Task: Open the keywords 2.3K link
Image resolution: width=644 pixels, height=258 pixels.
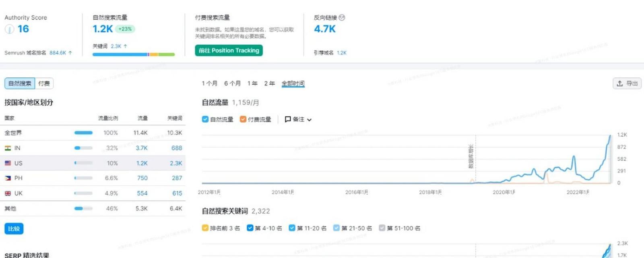Action: click(116, 46)
